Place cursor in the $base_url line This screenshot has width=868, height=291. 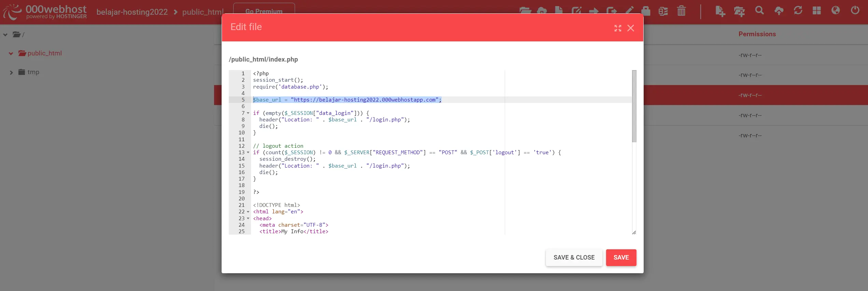click(347, 100)
